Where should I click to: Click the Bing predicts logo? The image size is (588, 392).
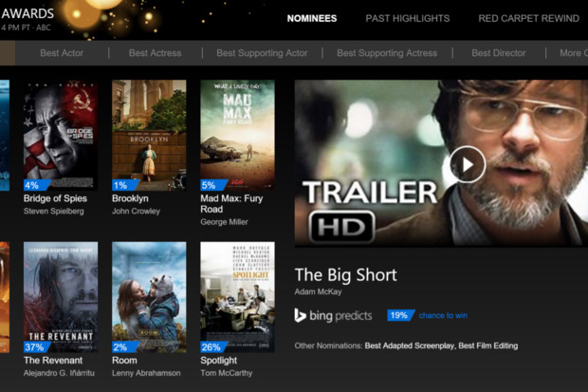point(334,315)
